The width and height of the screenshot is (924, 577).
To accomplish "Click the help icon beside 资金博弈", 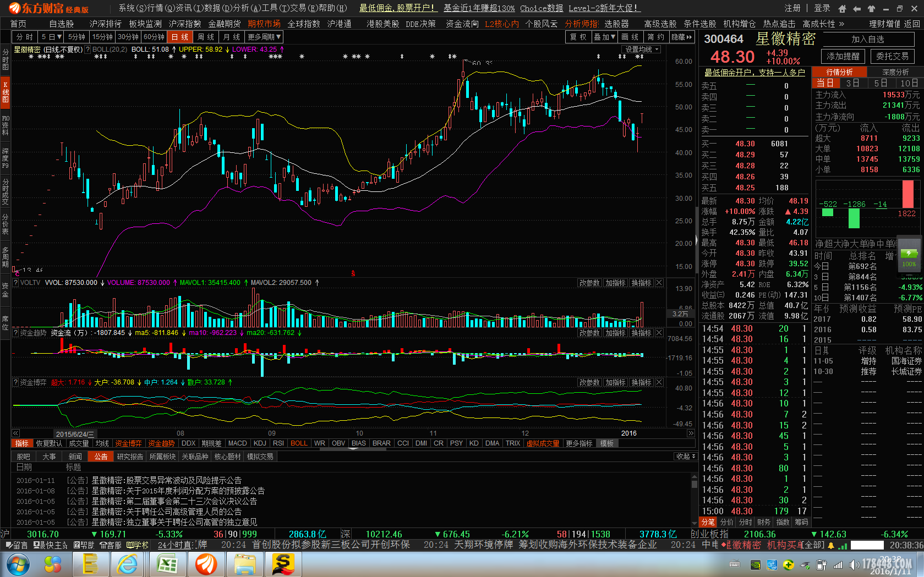I will click(x=15, y=382).
